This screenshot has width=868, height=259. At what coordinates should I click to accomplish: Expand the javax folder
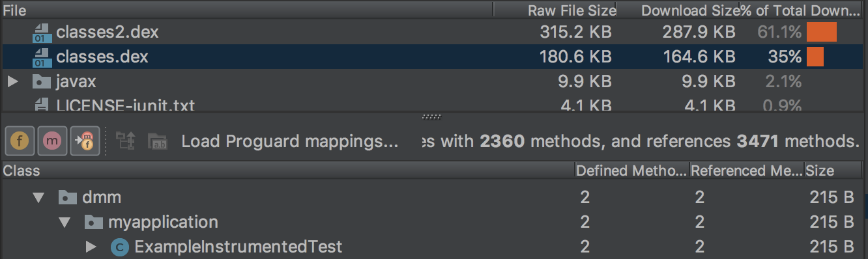point(12,82)
